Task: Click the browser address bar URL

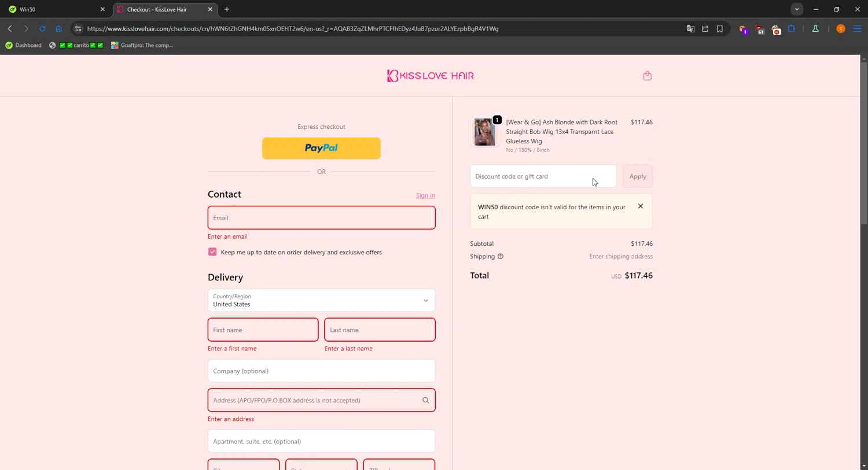Action: tap(293, 28)
